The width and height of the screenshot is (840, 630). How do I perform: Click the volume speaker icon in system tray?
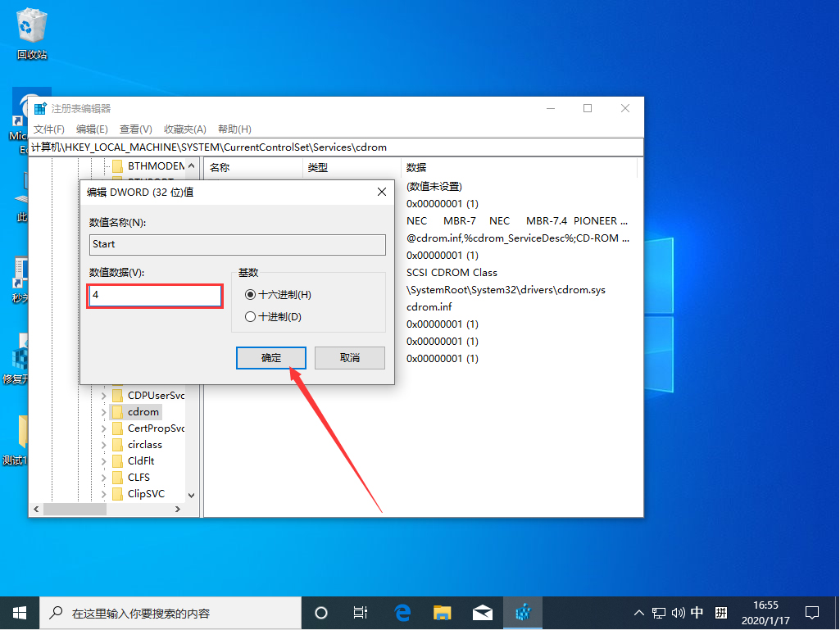pos(677,612)
